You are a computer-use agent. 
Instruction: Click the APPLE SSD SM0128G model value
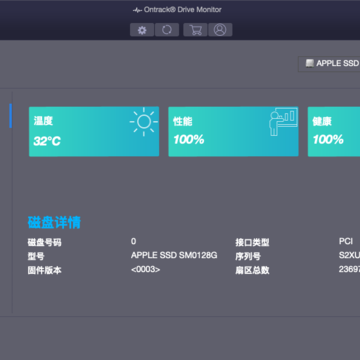174,255
